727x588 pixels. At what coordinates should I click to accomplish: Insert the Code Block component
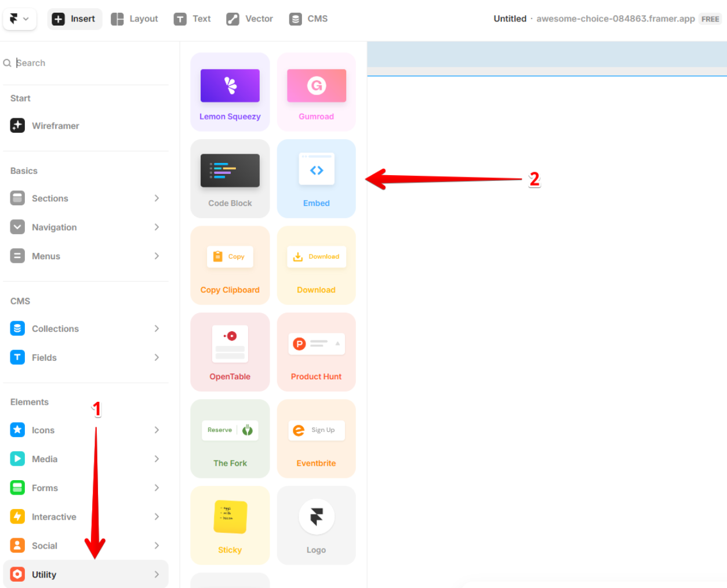point(230,179)
